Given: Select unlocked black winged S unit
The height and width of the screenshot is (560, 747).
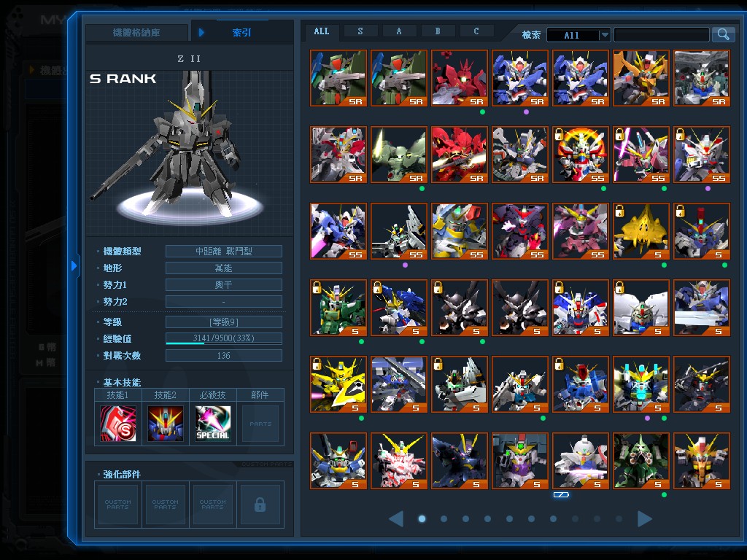Looking at the screenshot, I should click(x=519, y=308).
